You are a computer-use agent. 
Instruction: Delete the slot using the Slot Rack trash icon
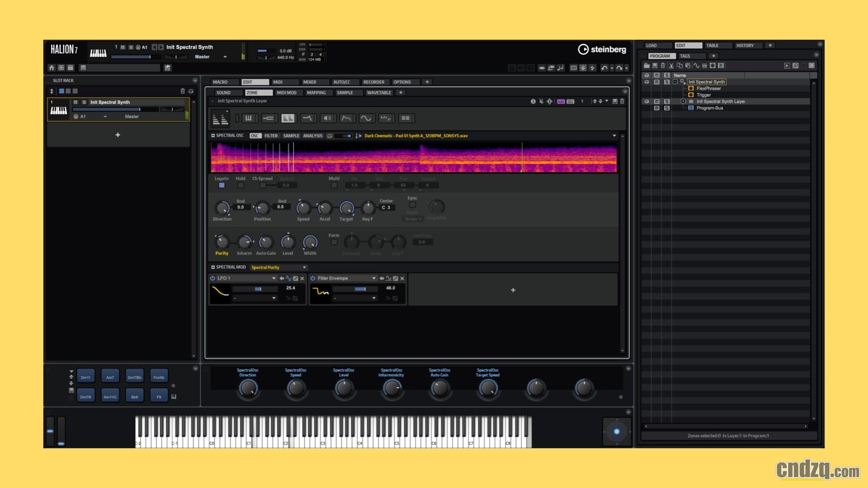click(183, 91)
